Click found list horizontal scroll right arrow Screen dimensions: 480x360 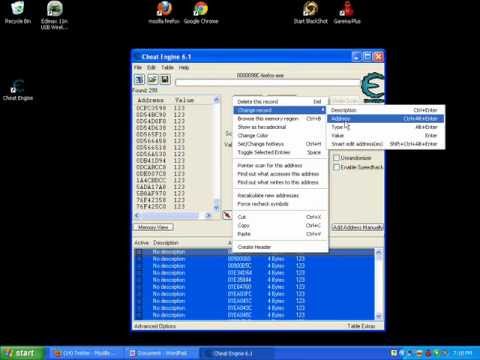tap(208, 215)
